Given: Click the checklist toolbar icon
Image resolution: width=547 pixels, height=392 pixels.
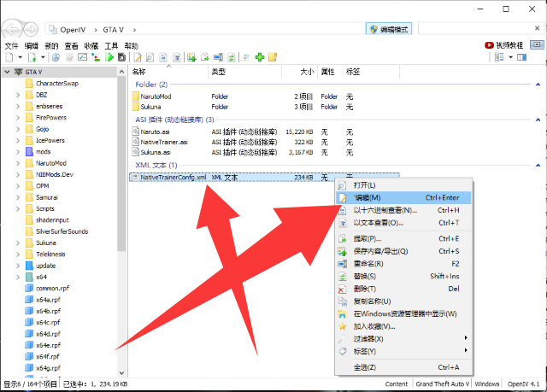Looking at the screenshot, I should (x=82, y=57).
